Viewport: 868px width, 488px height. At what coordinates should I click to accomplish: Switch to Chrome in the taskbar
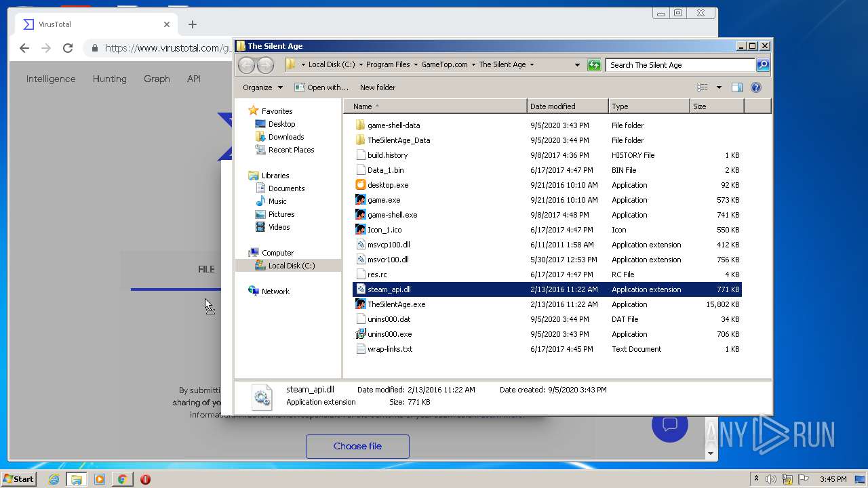(x=122, y=479)
